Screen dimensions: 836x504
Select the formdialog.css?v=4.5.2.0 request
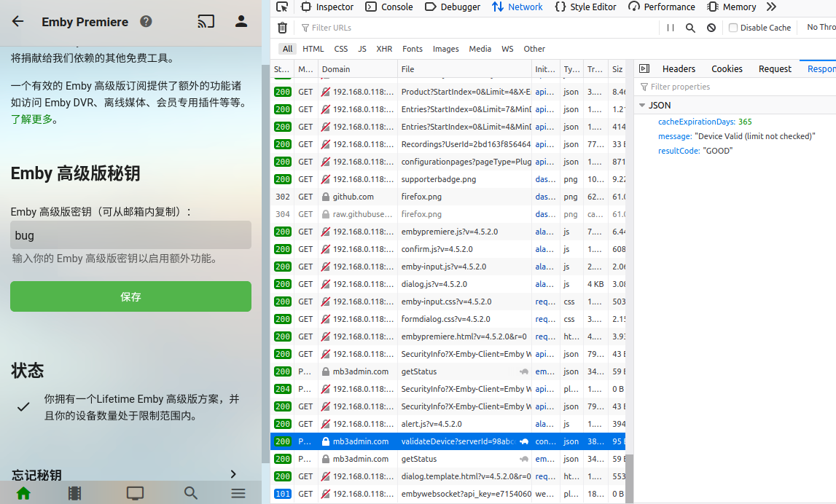[448, 319]
